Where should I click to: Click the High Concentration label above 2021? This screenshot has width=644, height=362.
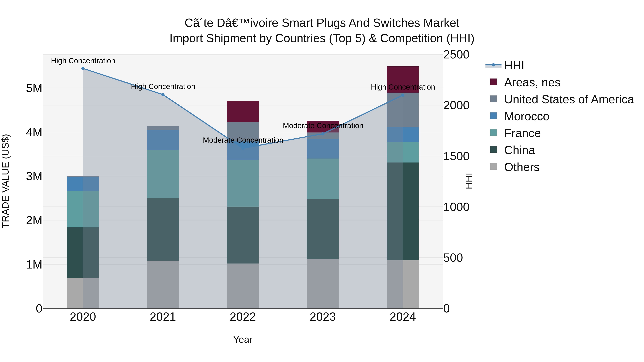point(163,87)
